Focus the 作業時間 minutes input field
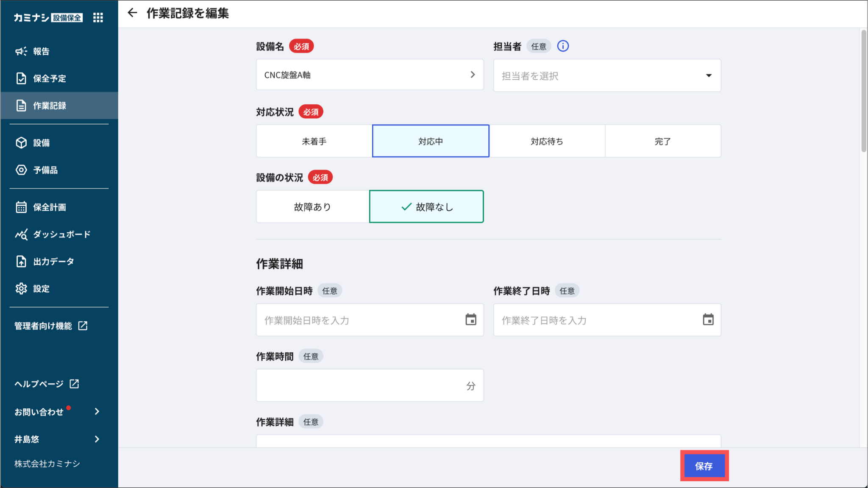Viewport: 868px width, 488px height. click(370, 385)
